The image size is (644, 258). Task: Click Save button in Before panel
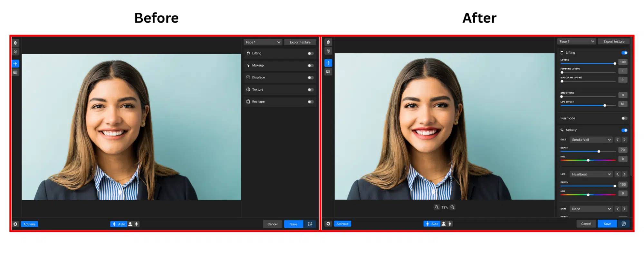pos(294,224)
